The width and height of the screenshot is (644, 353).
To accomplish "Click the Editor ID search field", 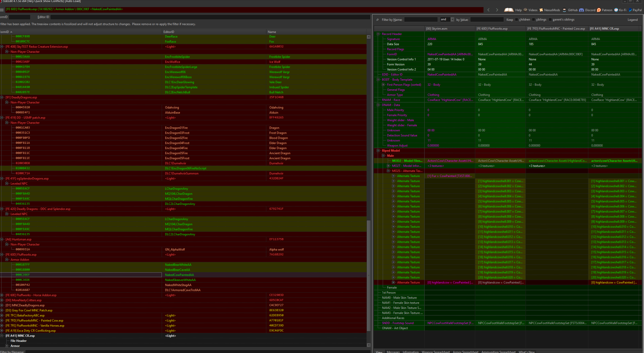I will click(210, 17).
